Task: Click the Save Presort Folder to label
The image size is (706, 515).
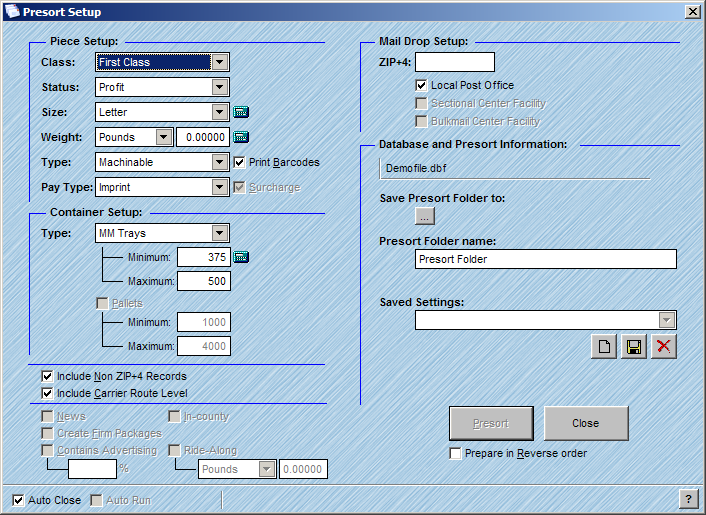Action: [442, 198]
